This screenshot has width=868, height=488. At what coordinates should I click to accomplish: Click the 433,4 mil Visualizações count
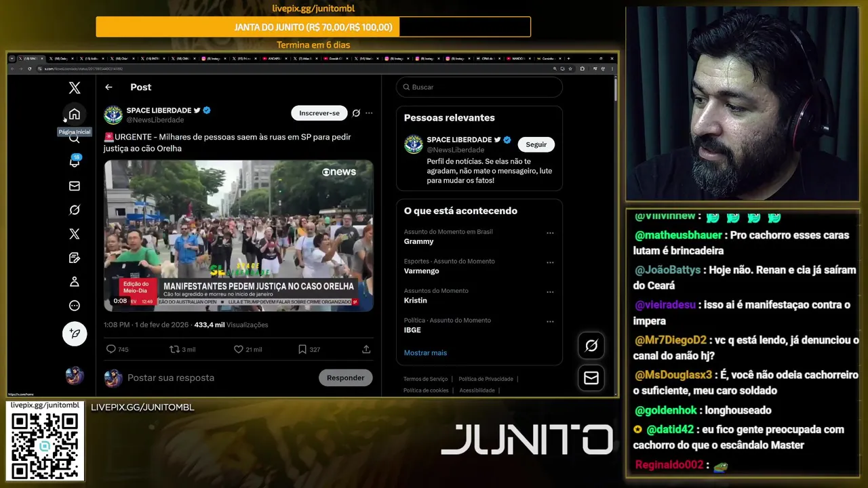coord(231,325)
